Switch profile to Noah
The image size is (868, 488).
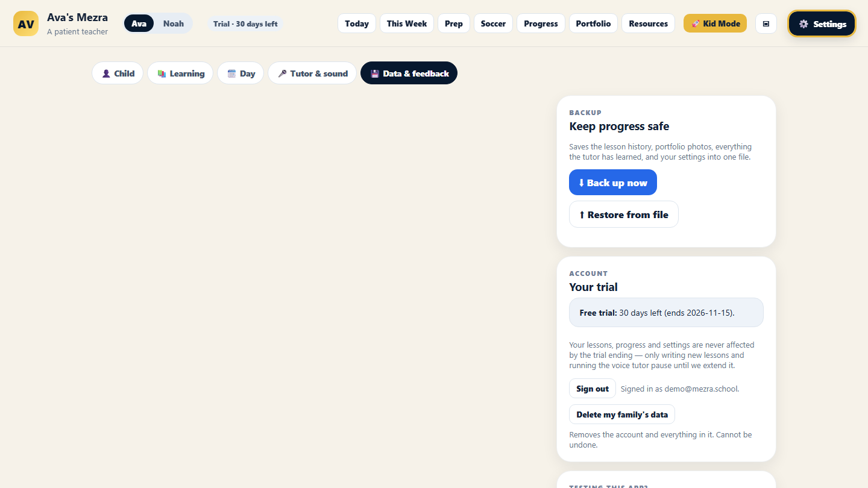(174, 23)
